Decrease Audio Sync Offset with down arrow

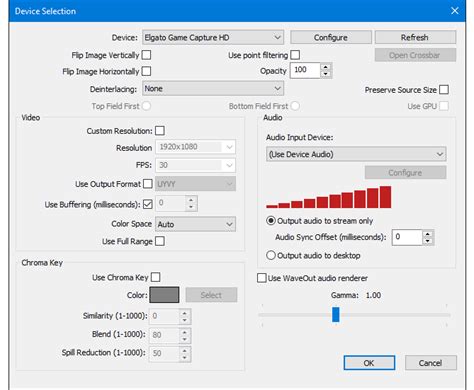click(428, 241)
